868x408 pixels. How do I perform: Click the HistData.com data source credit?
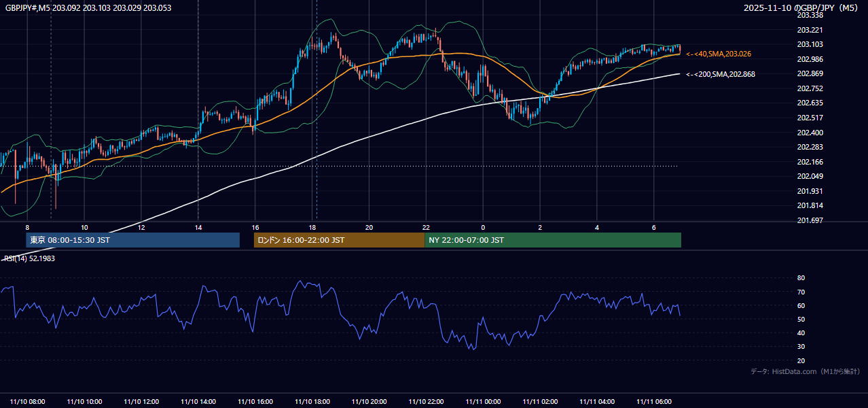[x=805, y=371]
